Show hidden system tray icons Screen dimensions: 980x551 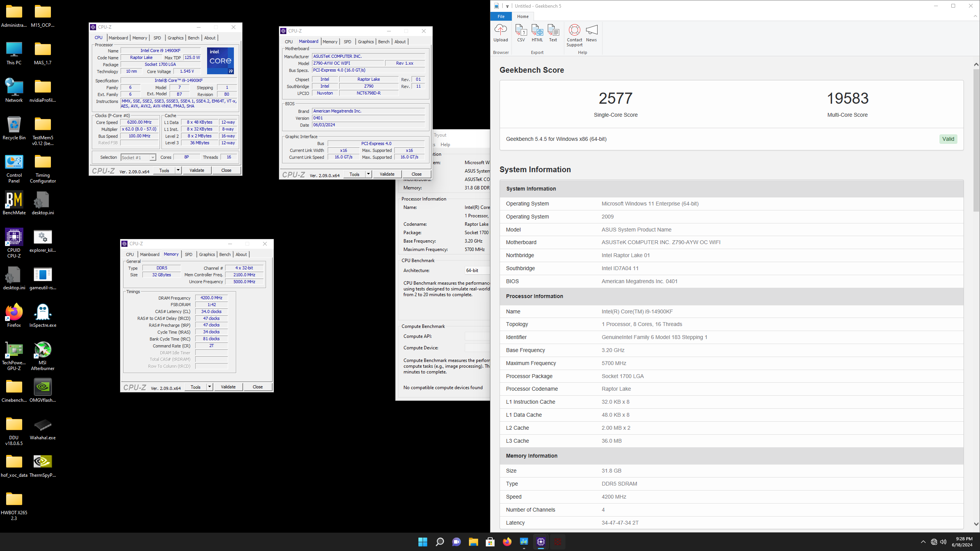923,542
